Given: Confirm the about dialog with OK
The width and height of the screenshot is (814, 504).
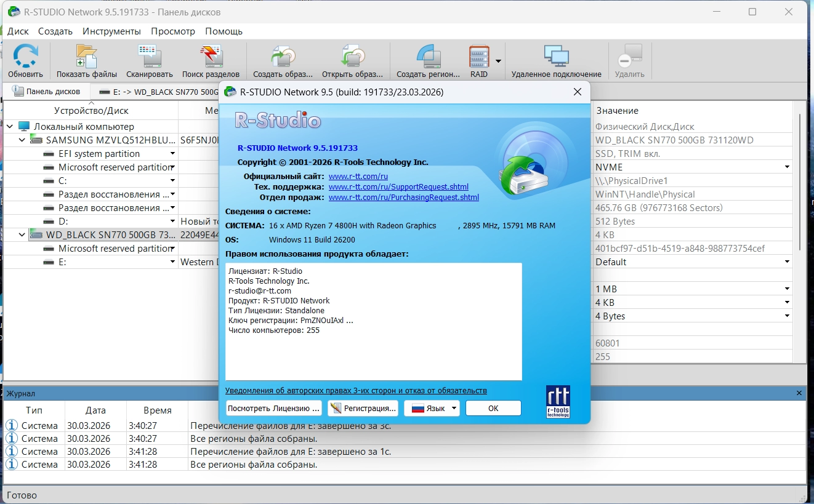Looking at the screenshot, I should (x=493, y=408).
